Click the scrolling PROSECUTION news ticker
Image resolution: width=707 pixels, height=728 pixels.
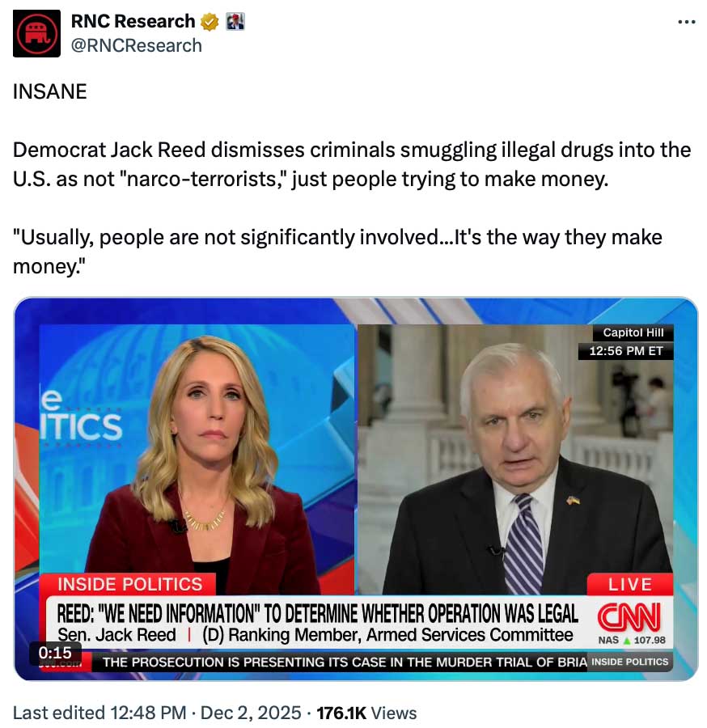coord(345,662)
